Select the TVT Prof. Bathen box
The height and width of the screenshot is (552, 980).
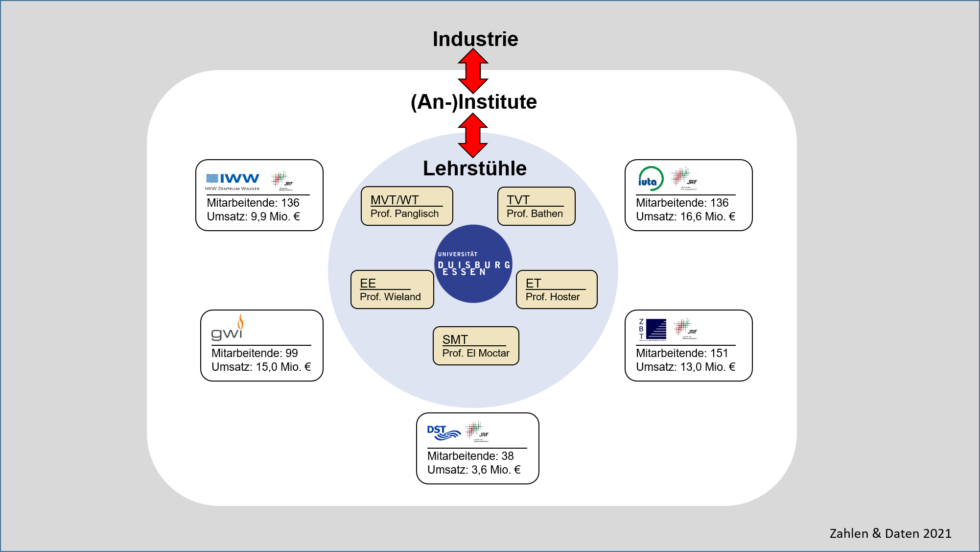[x=536, y=206]
